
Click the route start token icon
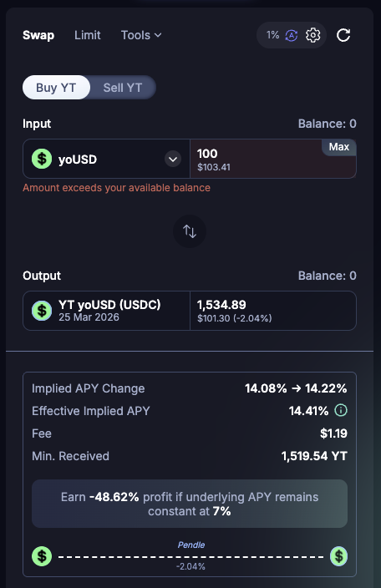42,556
